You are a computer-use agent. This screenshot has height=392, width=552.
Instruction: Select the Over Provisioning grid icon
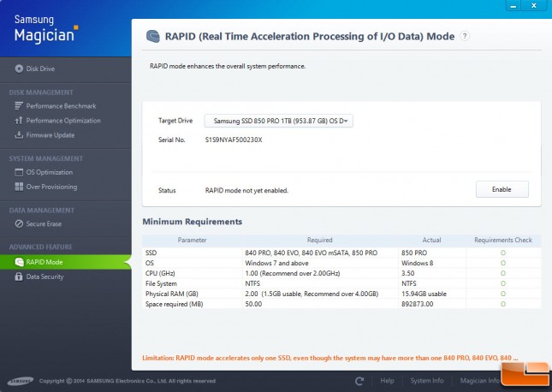pyautogui.click(x=19, y=187)
